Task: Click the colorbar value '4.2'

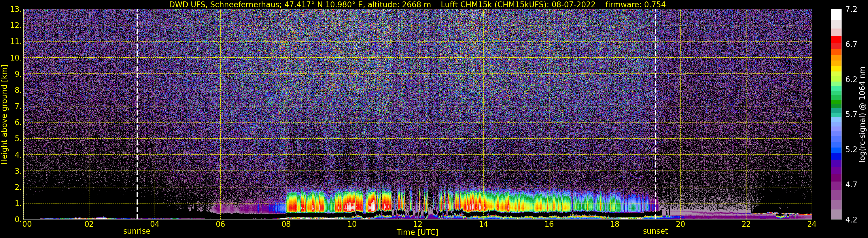Action: 852,220
